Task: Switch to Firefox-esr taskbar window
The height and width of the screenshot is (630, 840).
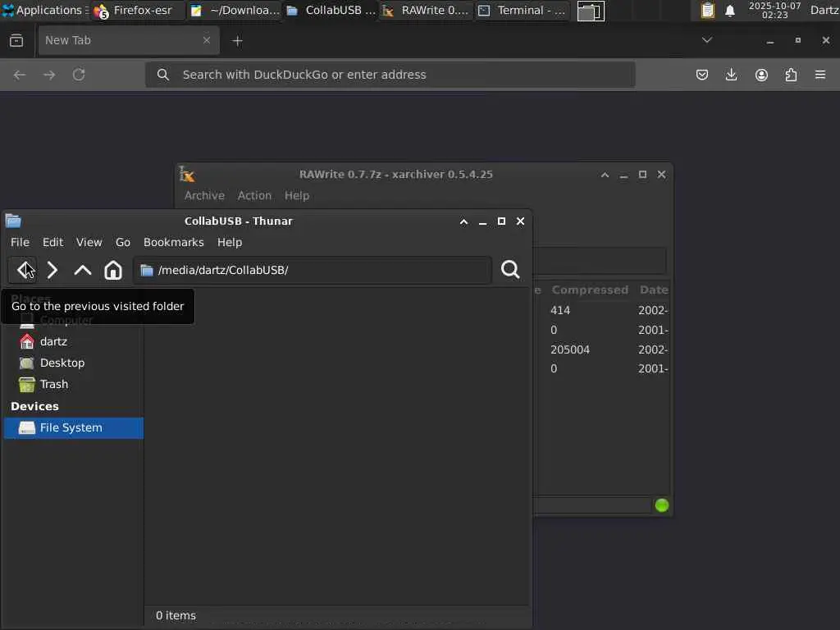Action: coord(138,11)
